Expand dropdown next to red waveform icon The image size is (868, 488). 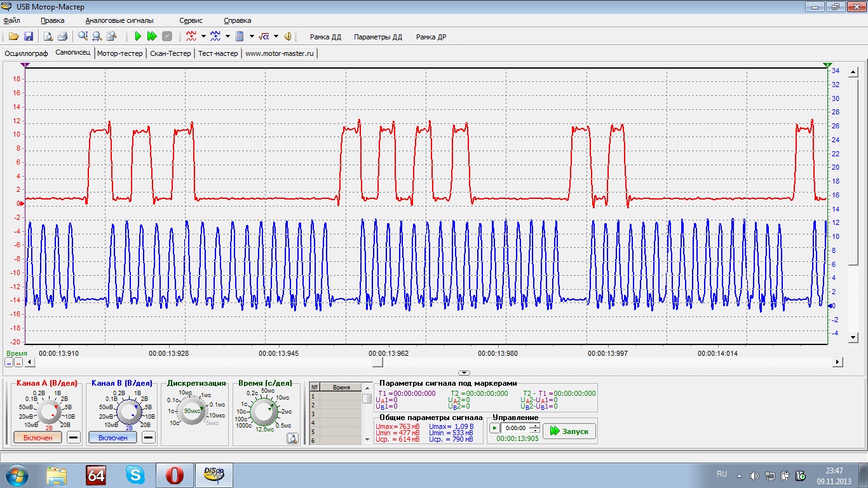coord(203,37)
